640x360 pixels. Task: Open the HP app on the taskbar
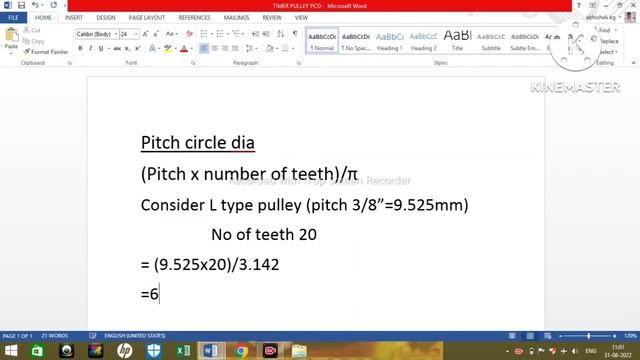point(124,351)
